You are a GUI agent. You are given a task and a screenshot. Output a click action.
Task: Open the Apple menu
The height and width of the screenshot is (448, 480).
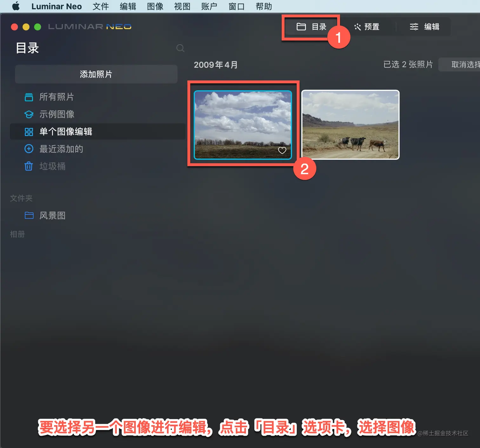[16, 6]
